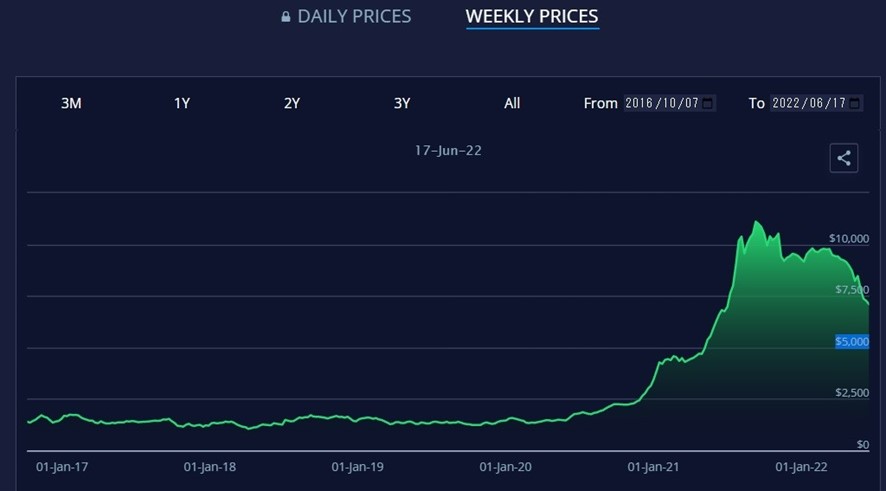Screen dimensions: 886x491
Task: Click the 01-Jan-18 axis date
Action: [x=210, y=467]
